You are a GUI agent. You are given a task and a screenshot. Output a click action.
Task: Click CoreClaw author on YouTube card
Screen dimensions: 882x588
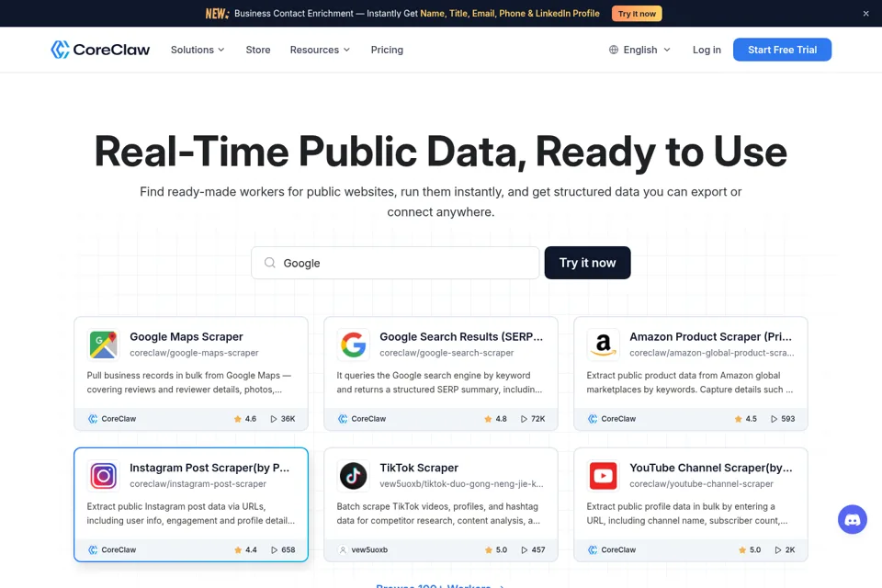tap(612, 549)
